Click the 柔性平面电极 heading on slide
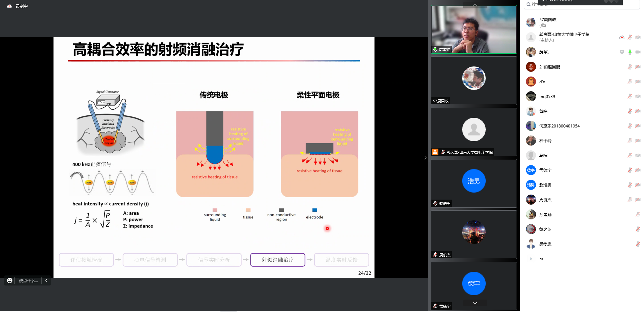Viewport: 644px width, 312px height. pos(318,95)
